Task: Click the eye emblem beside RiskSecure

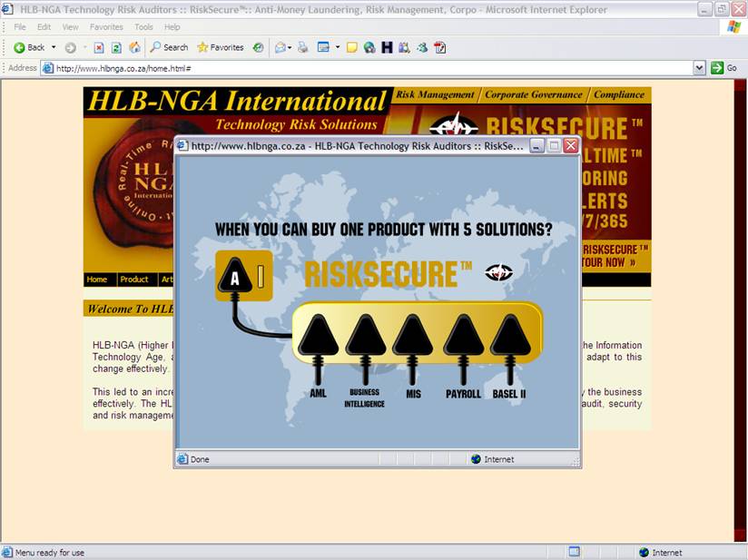Action: pos(498,272)
